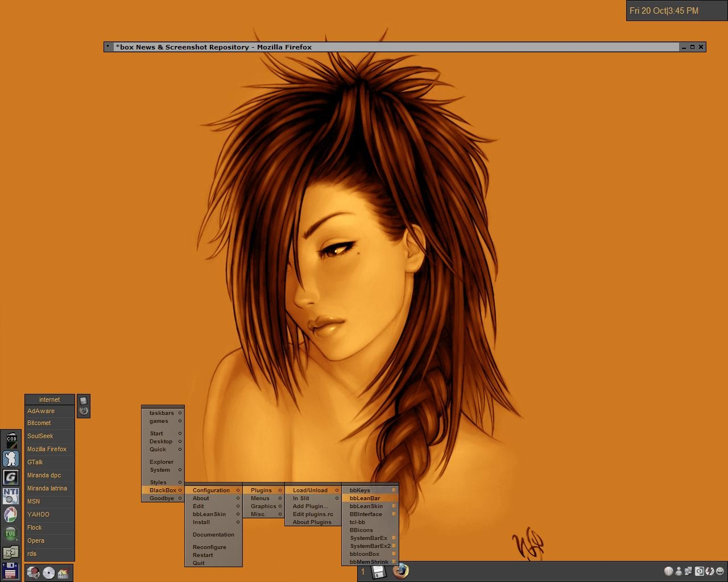Choose Explorer in the root menu
Image resolution: width=728 pixels, height=582 pixels.
click(x=163, y=462)
